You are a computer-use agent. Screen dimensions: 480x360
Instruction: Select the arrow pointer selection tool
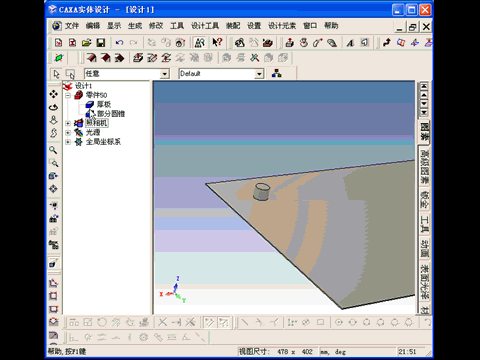[x=56, y=74]
